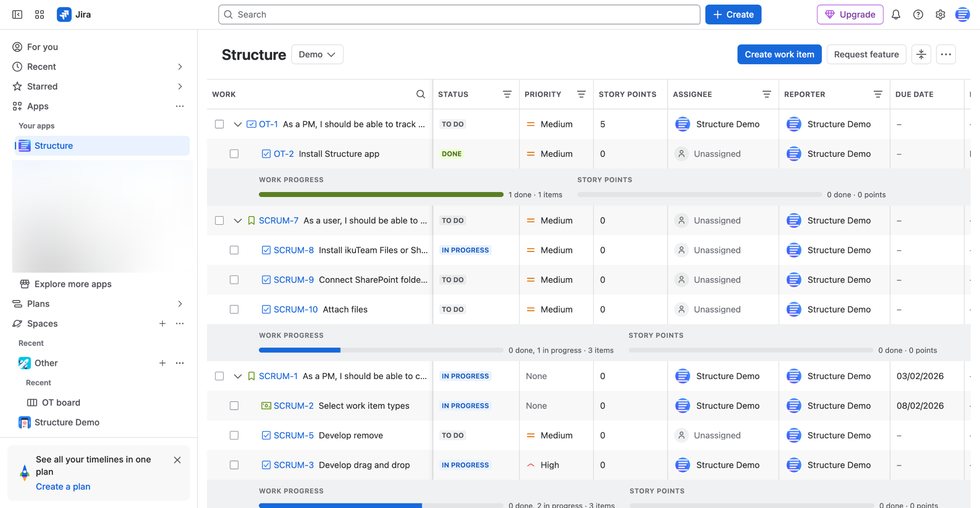This screenshot has height=508, width=980.
Task: Open the TO DO status dropdown for OT-1
Action: tap(452, 124)
